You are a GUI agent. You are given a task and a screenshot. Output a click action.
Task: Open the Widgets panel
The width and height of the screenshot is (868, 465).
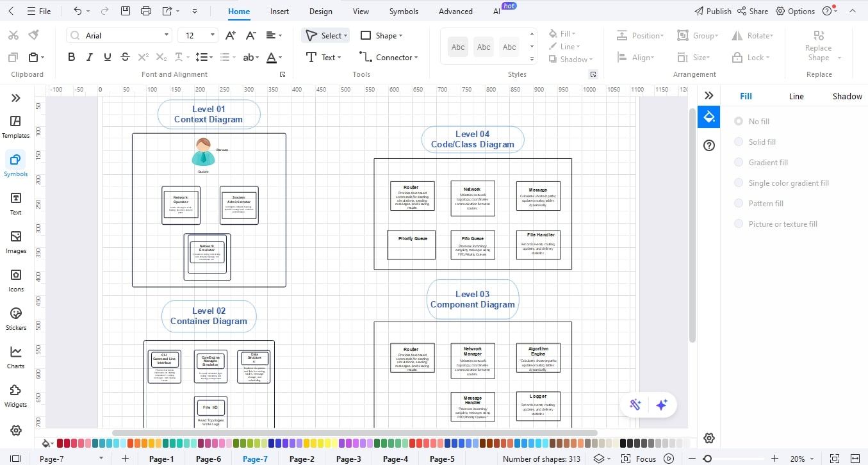(15, 395)
